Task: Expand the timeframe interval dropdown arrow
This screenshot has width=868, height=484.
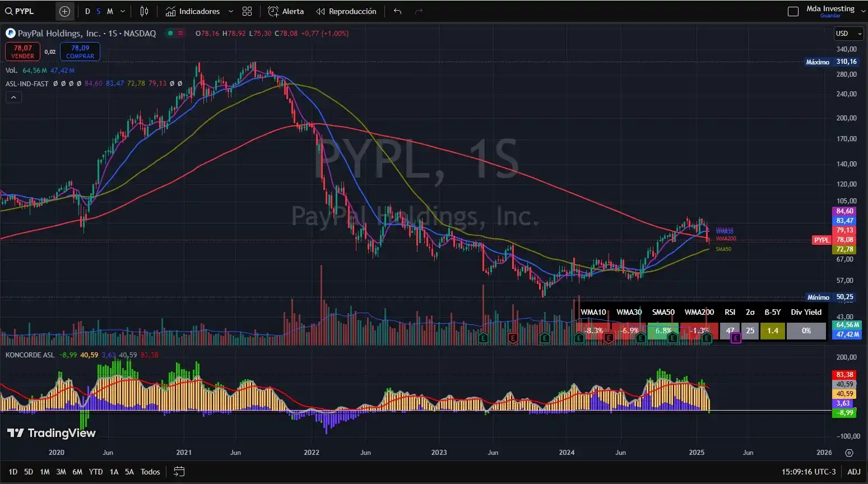Action: coord(123,11)
